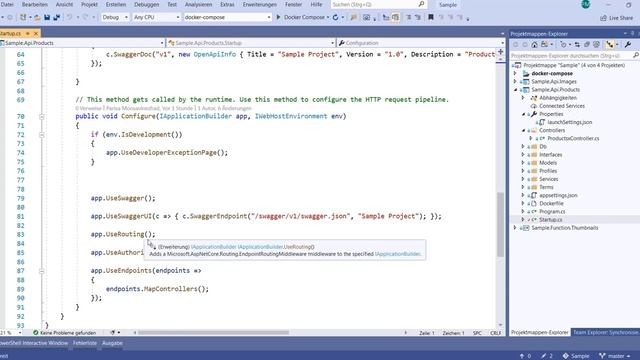
Task: Click the Save All icon
Action: coord(56,18)
